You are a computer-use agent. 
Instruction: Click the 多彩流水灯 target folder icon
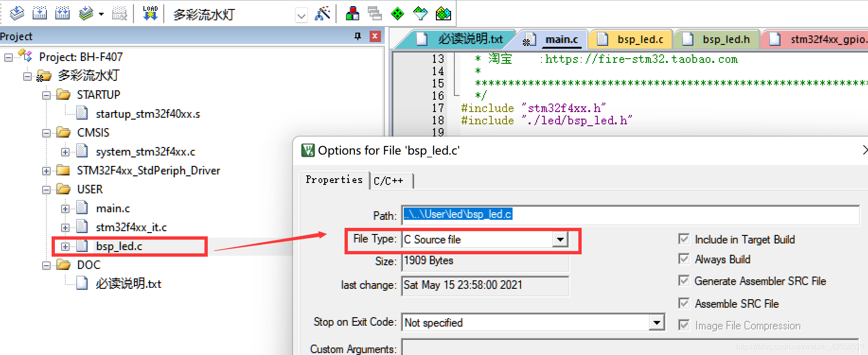44,76
